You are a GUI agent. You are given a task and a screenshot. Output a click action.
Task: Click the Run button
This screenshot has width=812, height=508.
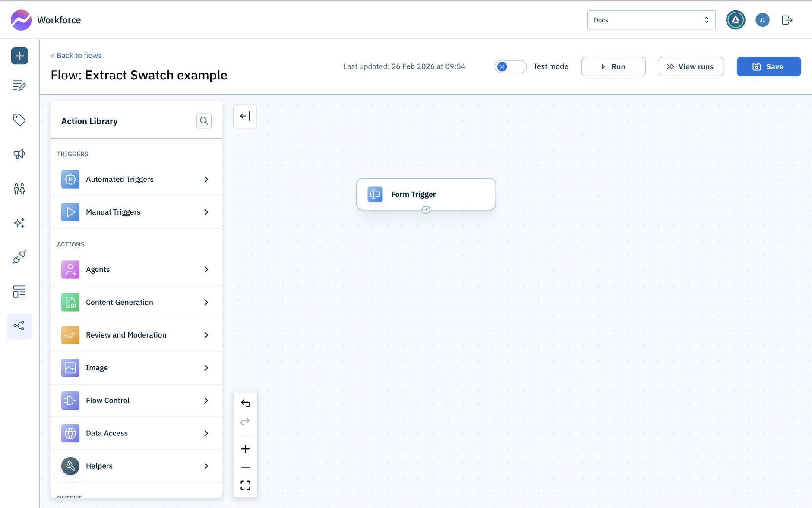[613, 66]
